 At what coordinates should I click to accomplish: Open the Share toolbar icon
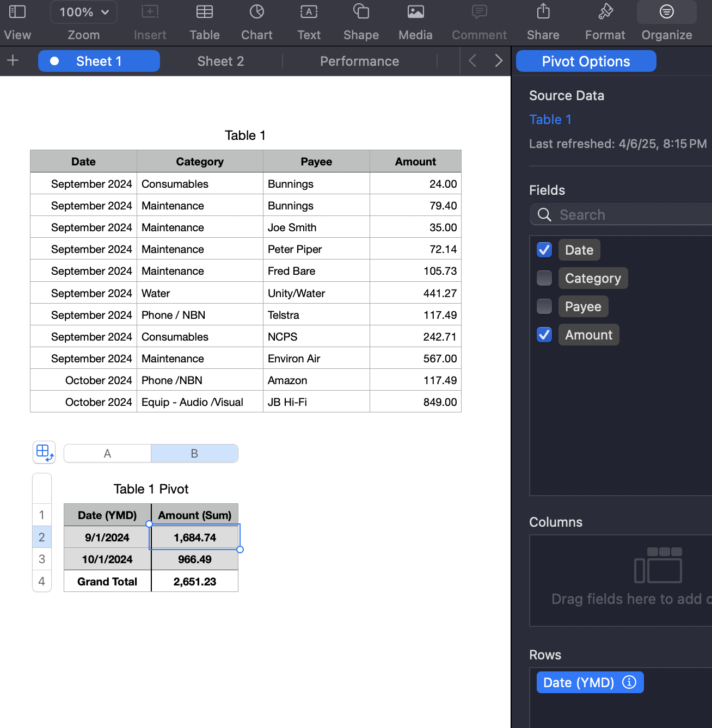[x=543, y=11]
